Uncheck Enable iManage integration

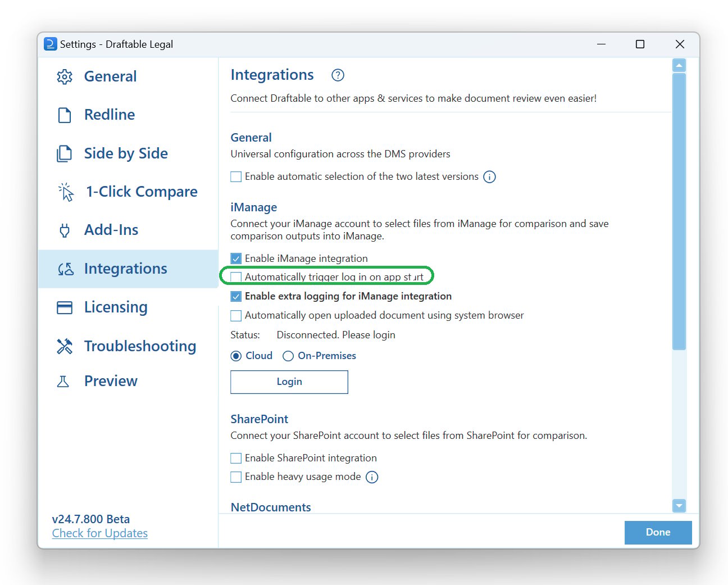pos(236,259)
